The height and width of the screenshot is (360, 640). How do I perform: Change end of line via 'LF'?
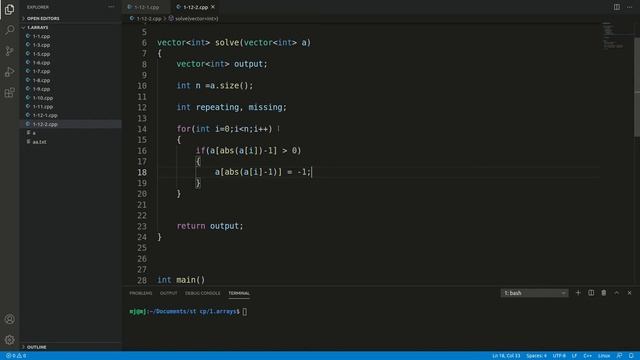(574, 356)
